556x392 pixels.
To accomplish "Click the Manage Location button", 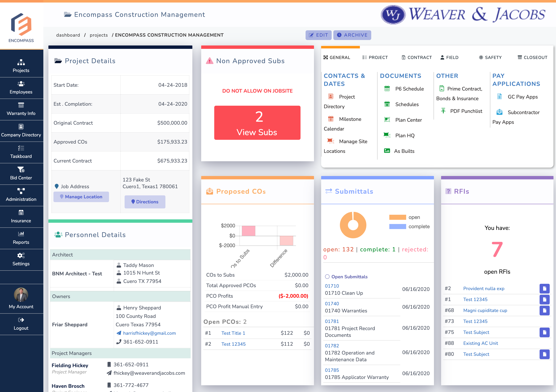I will [81, 197].
